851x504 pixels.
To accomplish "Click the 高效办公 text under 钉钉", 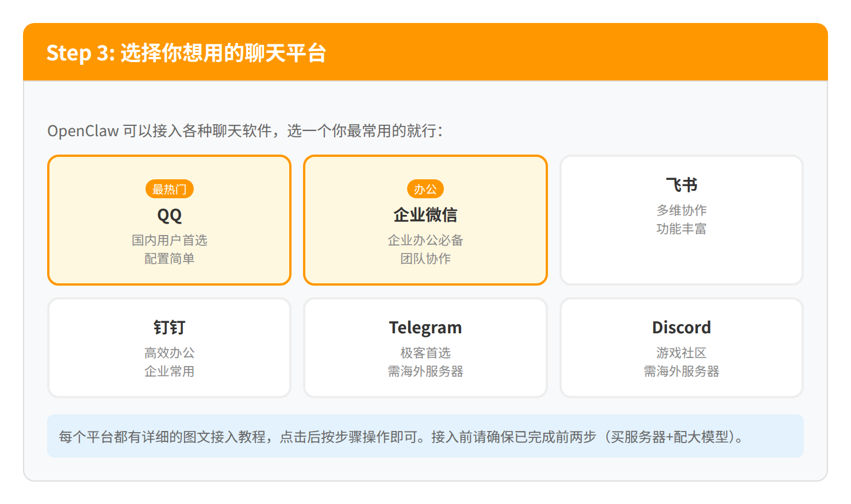I will (169, 353).
